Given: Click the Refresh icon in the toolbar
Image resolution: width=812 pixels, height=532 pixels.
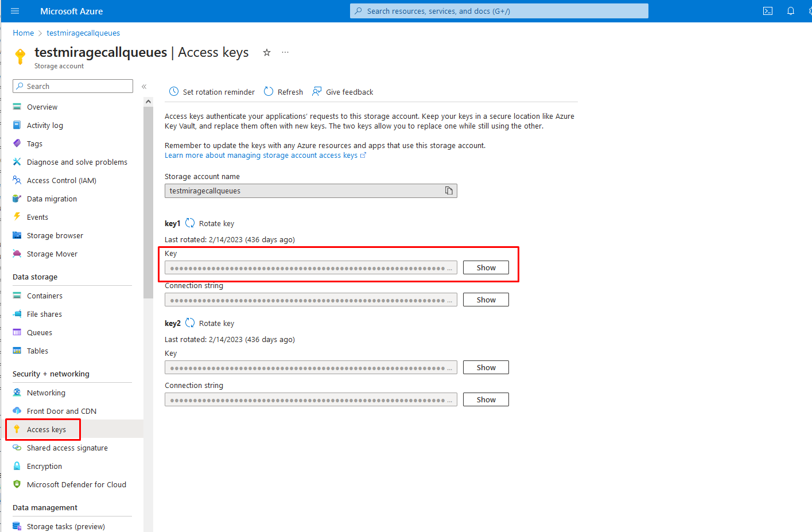Looking at the screenshot, I should point(269,92).
